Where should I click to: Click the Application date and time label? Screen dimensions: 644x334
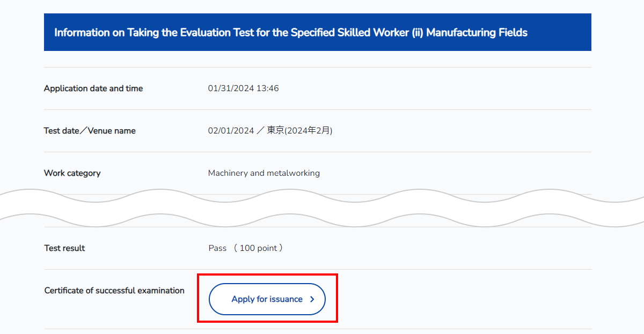[93, 88]
